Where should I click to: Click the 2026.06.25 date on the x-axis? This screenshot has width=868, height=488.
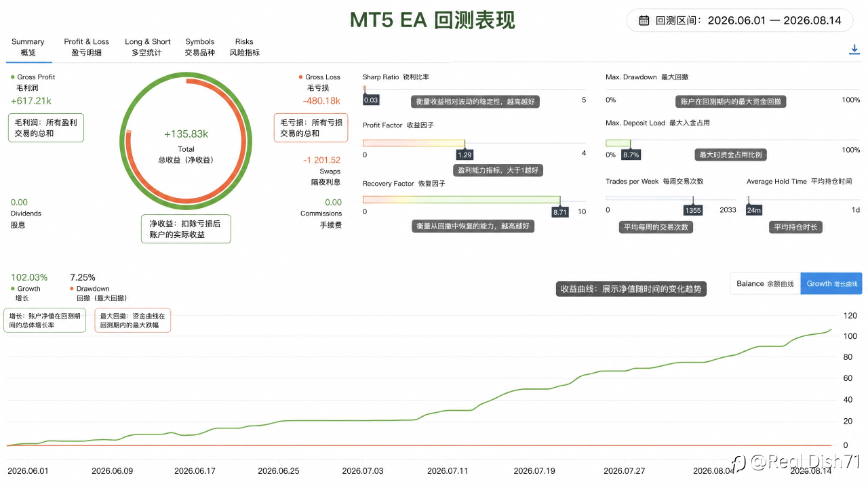point(279,470)
